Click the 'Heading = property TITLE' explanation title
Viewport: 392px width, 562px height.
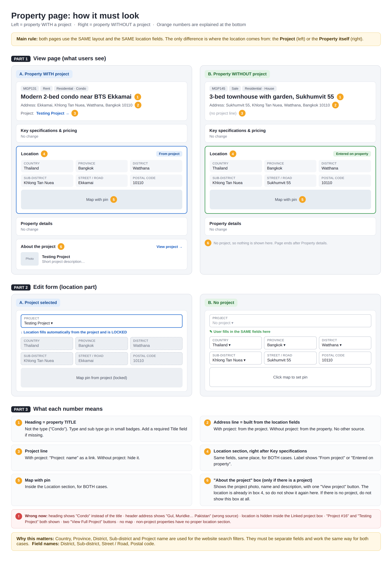click(50, 422)
